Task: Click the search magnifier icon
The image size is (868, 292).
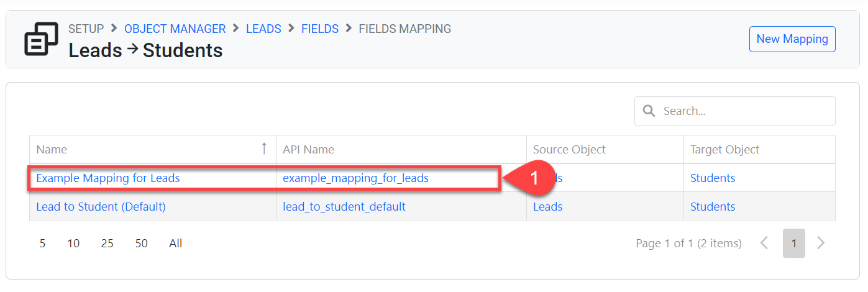Action: [x=649, y=111]
